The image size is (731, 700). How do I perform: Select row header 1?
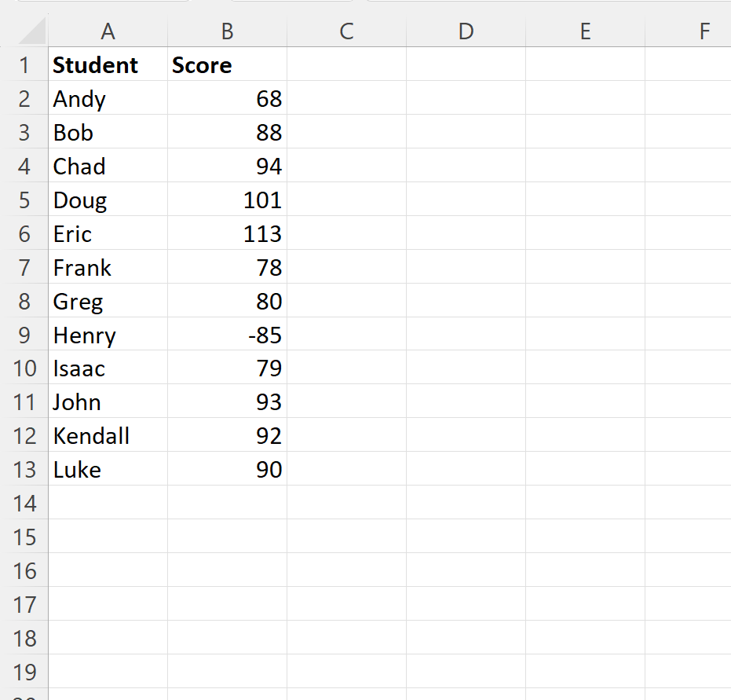[x=26, y=65]
